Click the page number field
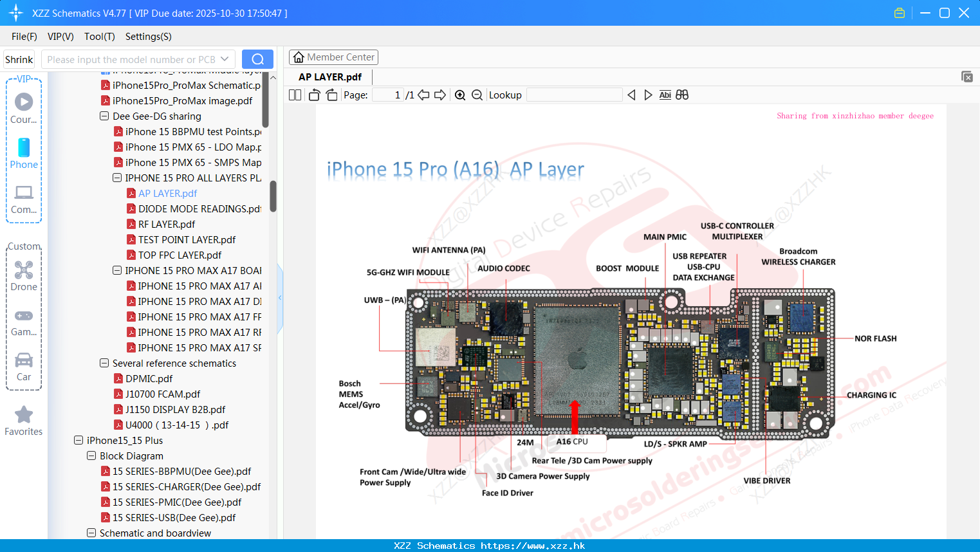 (x=388, y=95)
